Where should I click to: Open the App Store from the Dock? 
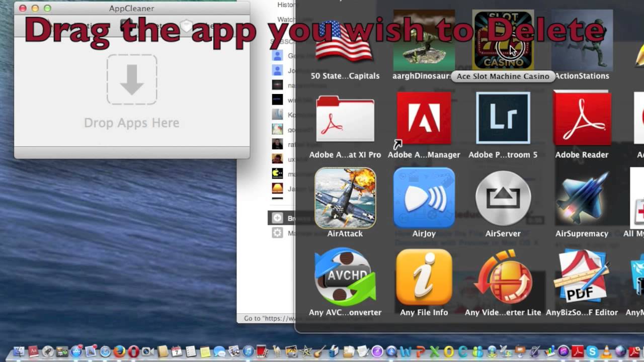[76, 351]
